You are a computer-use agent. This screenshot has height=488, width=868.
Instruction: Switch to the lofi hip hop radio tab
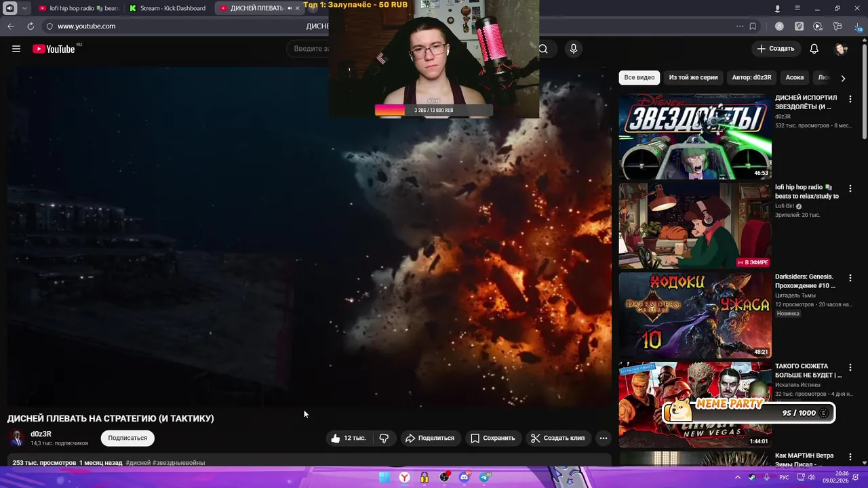(x=78, y=8)
